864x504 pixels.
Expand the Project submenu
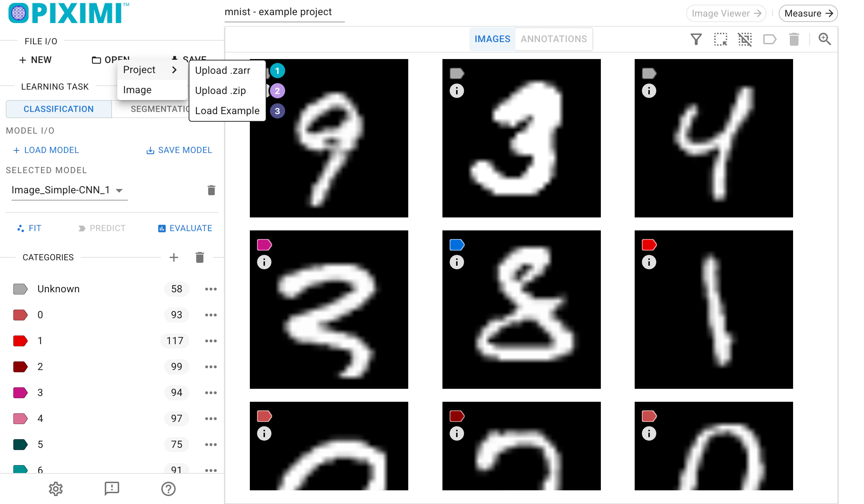[x=152, y=70]
